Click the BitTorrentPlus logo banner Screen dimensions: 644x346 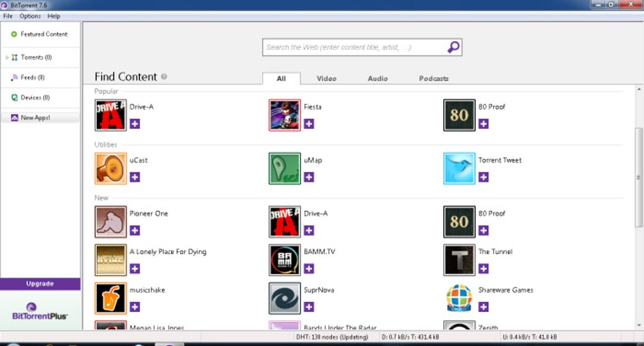pos(40,311)
